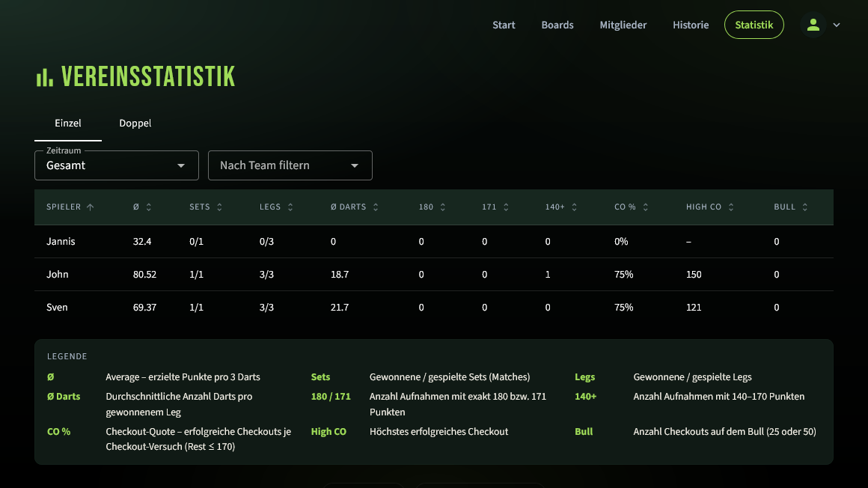Toggle sort arrows for the Ø column
Screen dimensions: 868x488
[x=148, y=207]
